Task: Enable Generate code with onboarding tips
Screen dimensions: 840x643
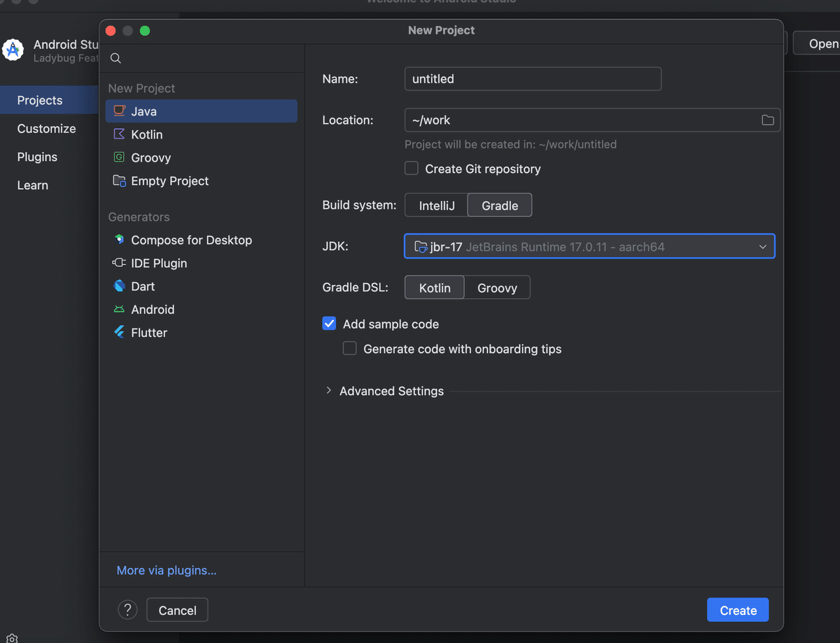Action: coord(349,348)
